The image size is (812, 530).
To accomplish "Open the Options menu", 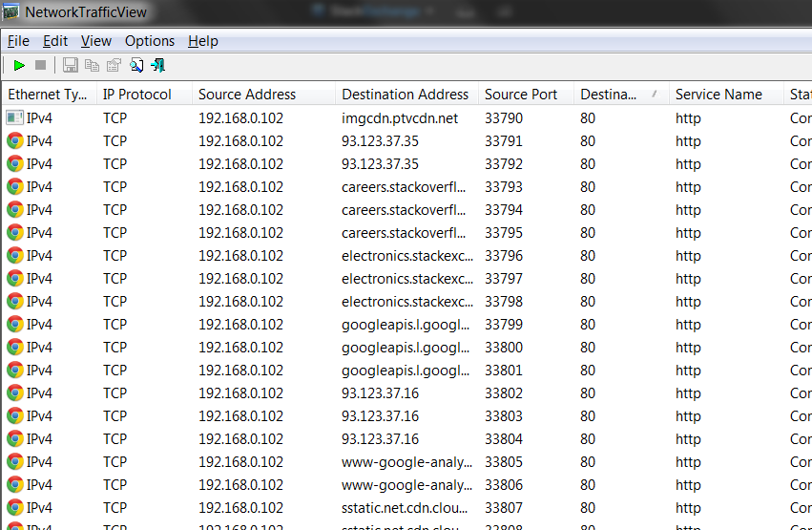I will pos(150,41).
